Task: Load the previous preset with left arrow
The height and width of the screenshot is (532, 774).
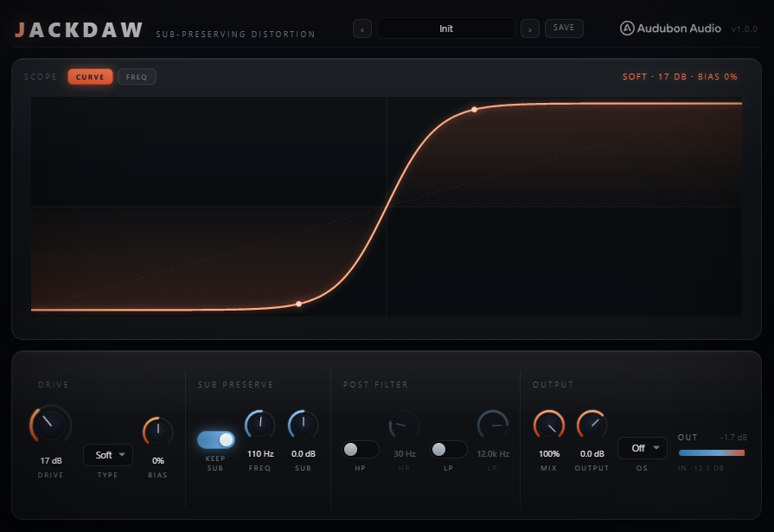Action: (x=362, y=29)
